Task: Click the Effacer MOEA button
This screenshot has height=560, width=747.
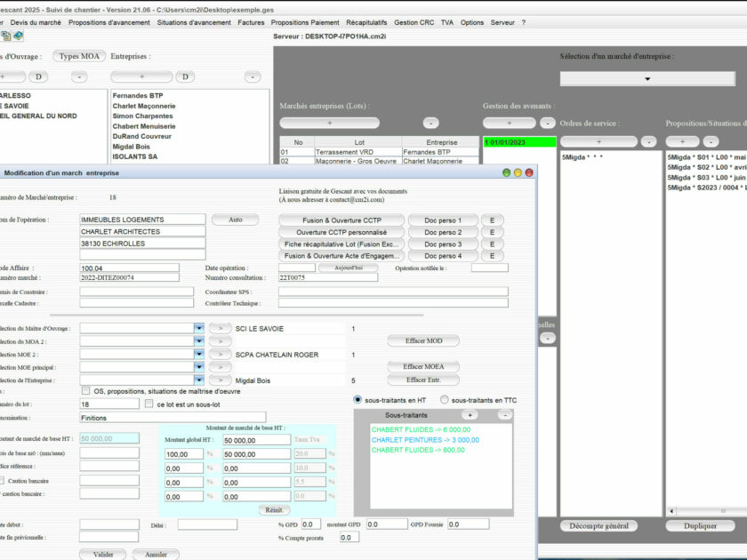Action: coord(423,366)
